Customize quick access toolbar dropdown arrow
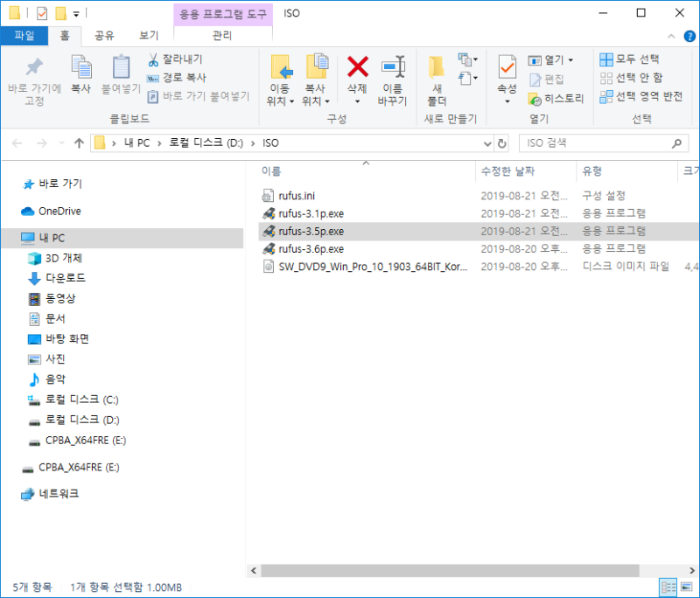This screenshot has width=700, height=598. [76, 14]
